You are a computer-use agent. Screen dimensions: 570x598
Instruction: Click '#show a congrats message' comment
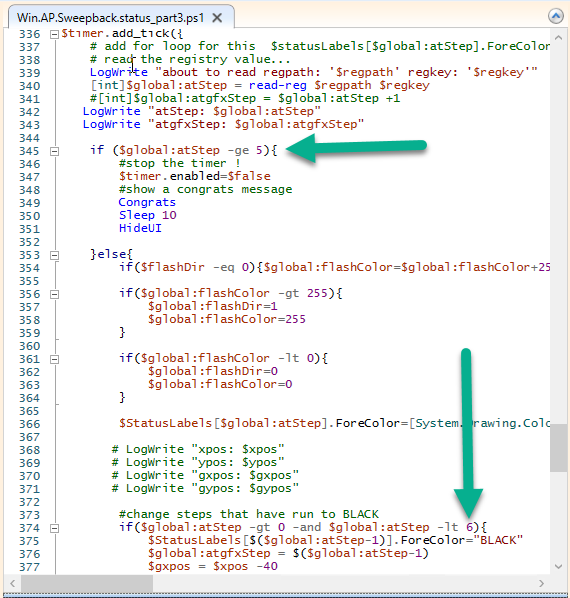(x=205, y=189)
